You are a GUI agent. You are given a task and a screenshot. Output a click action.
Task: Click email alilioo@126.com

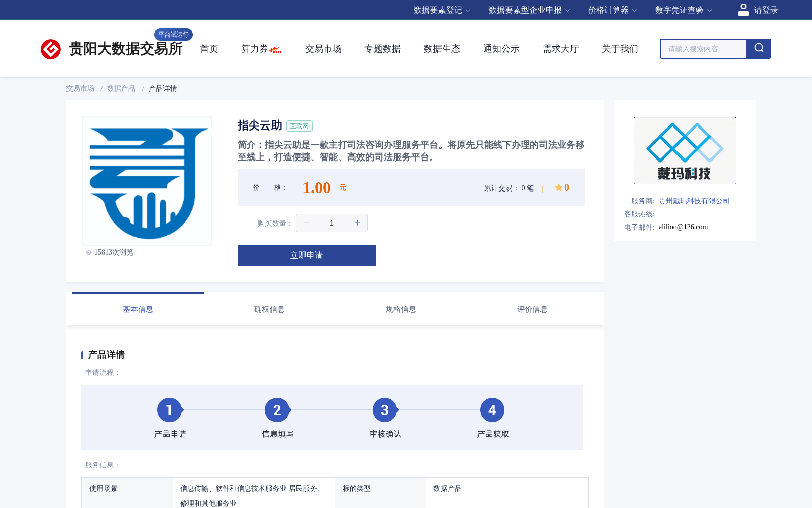pyautogui.click(x=683, y=227)
